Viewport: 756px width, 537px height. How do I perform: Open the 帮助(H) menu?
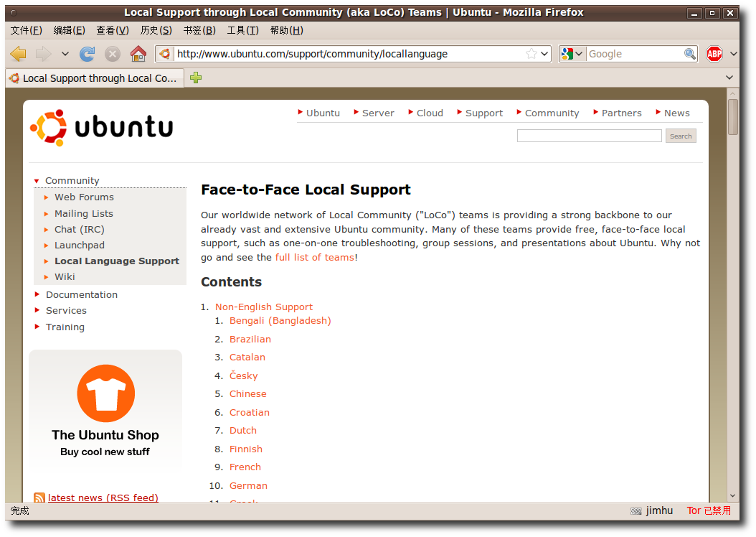click(286, 30)
